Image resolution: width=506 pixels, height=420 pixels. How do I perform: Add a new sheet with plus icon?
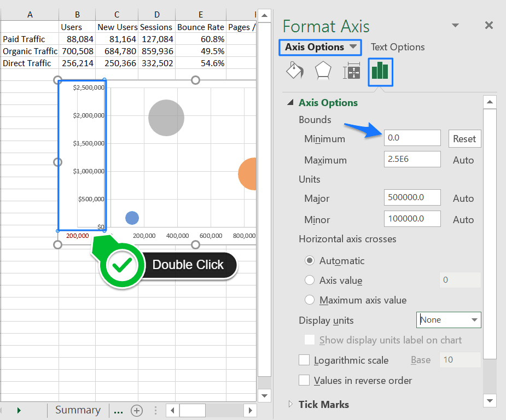pos(137,410)
